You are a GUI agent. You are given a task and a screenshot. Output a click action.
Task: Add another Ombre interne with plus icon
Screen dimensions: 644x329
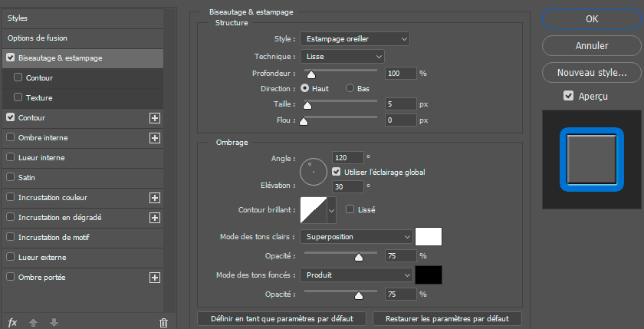(x=154, y=138)
